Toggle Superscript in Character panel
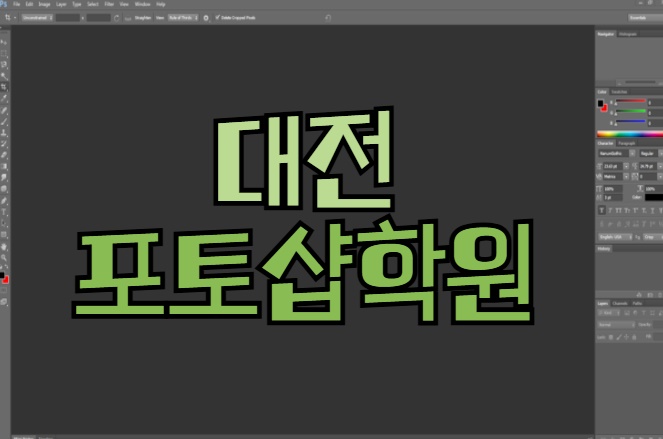 (636, 210)
